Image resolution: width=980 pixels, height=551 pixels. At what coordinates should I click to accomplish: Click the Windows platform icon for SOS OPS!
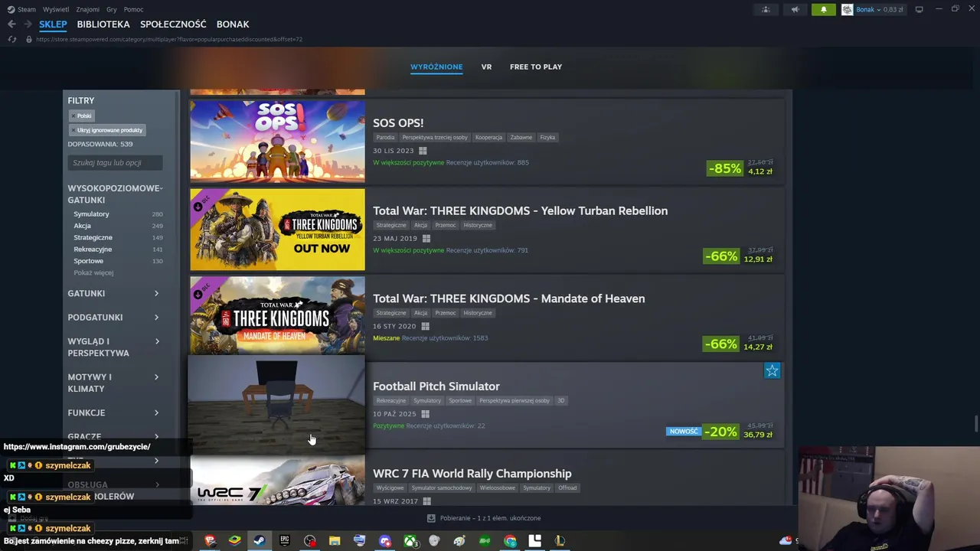pos(423,151)
